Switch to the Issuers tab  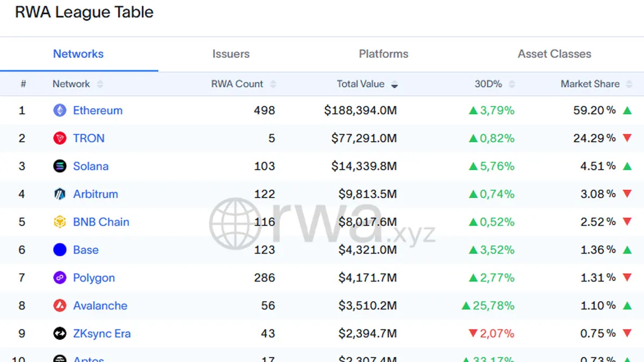(231, 54)
